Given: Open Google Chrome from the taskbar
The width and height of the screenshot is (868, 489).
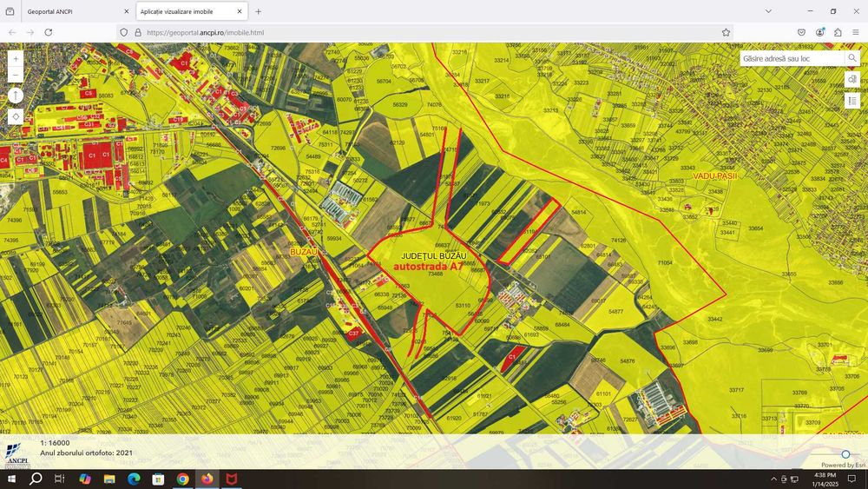Looking at the screenshot, I should coord(182,479).
